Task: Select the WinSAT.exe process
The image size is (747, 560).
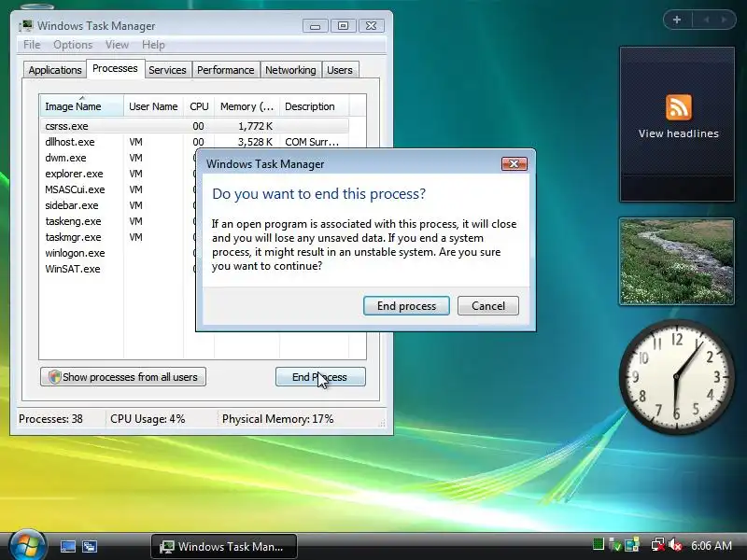Action: pos(73,269)
